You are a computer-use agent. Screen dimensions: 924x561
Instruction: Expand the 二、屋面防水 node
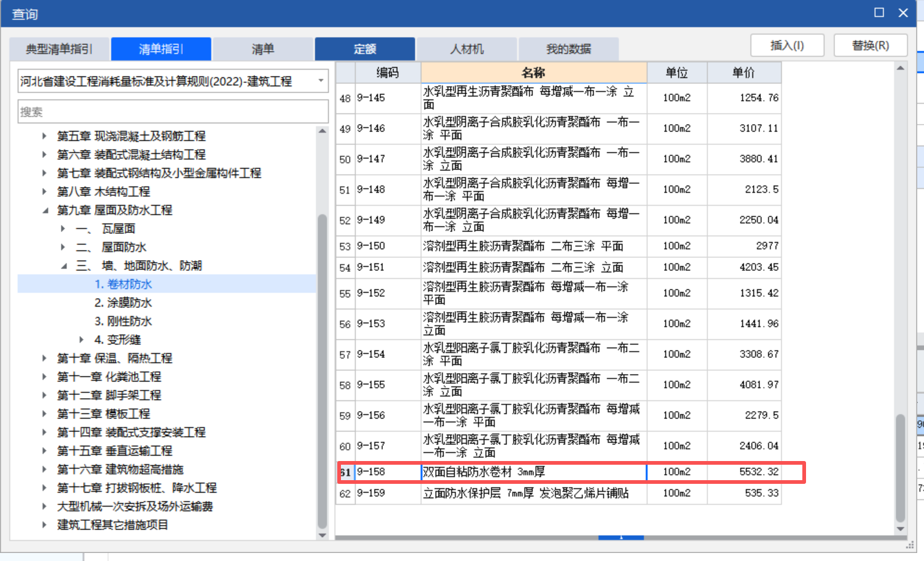(x=62, y=247)
